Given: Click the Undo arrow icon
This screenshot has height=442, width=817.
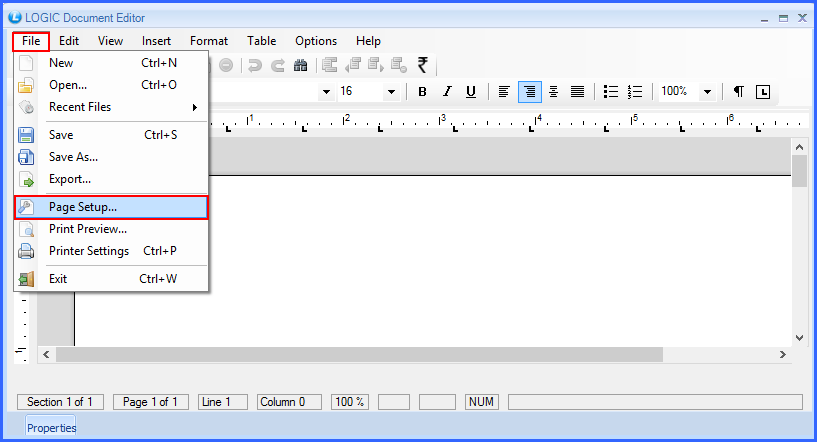Looking at the screenshot, I should (x=255, y=65).
